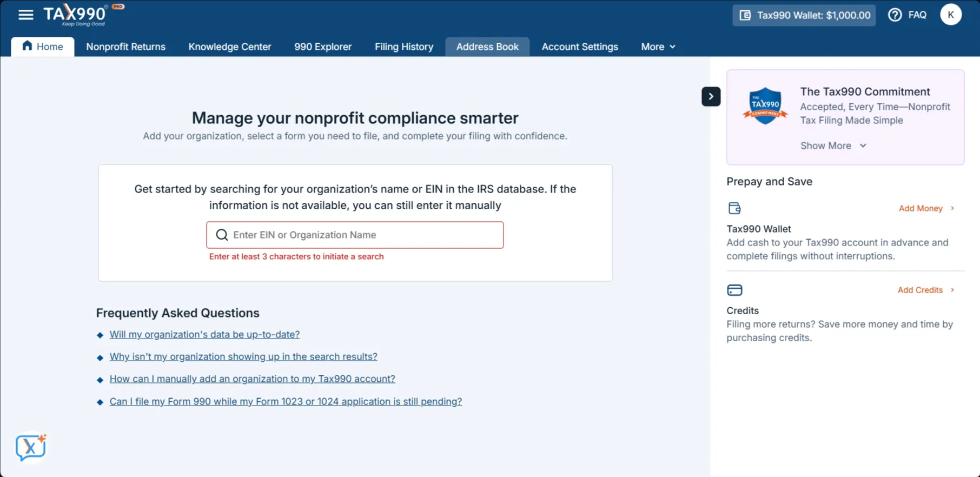Open the More dropdown menu
Image resolution: width=980 pixels, height=477 pixels.
658,47
